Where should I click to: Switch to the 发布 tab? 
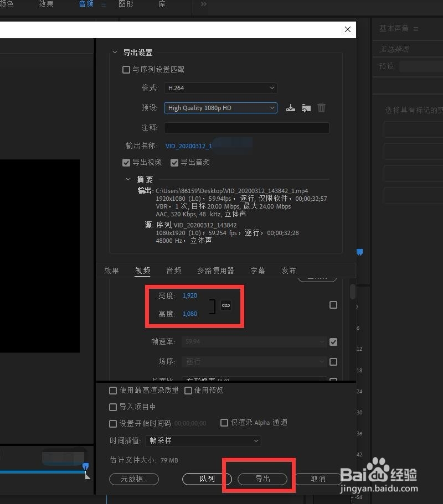[x=289, y=271]
